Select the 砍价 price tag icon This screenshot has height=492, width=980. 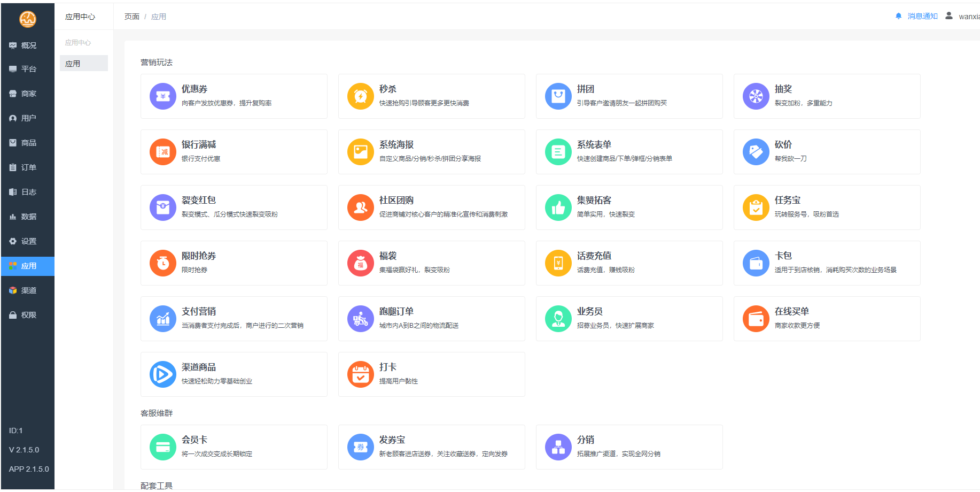coord(756,152)
